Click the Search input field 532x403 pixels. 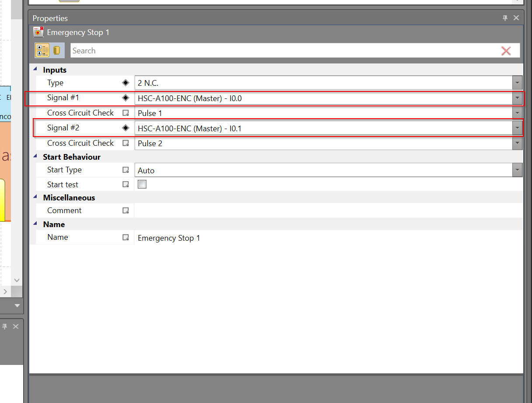pyautogui.click(x=284, y=51)
